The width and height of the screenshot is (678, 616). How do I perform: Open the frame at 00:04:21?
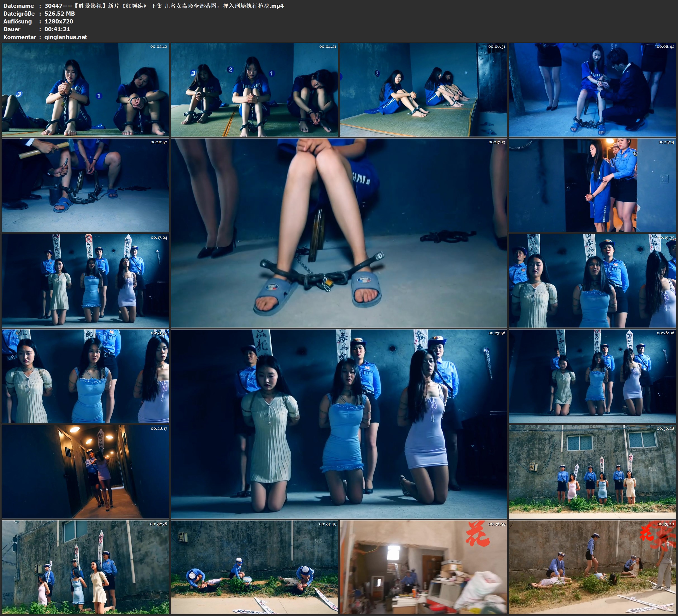point(254,89)
